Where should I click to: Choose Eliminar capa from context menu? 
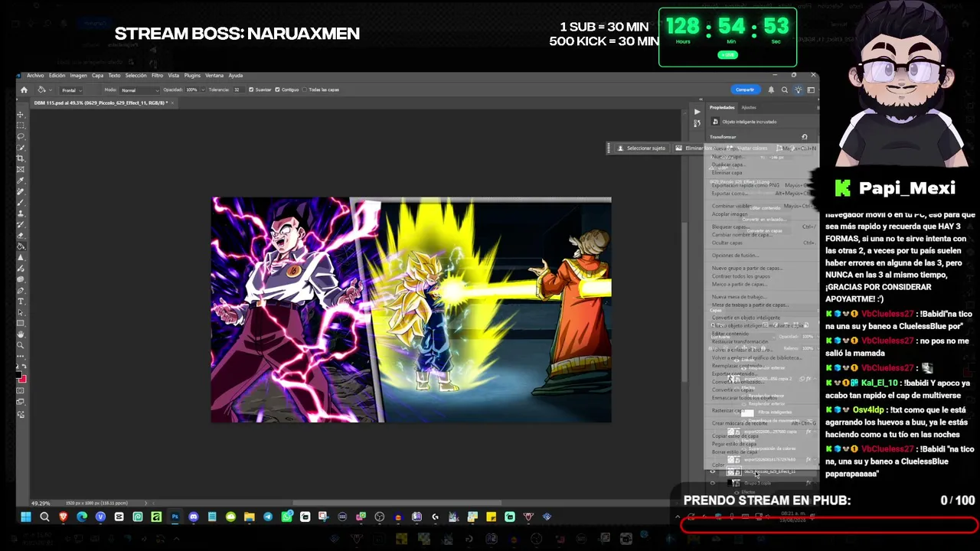click(x=727, y=173)
